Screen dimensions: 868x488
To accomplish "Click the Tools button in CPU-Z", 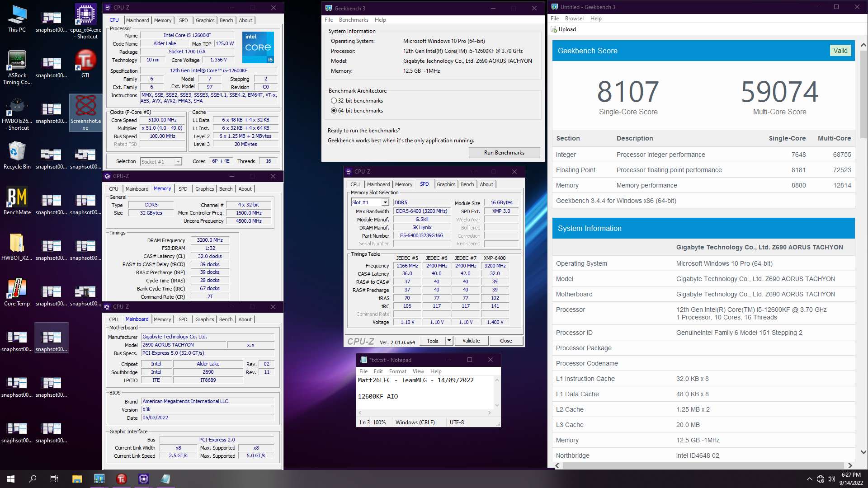I will [x=433, y=341].
